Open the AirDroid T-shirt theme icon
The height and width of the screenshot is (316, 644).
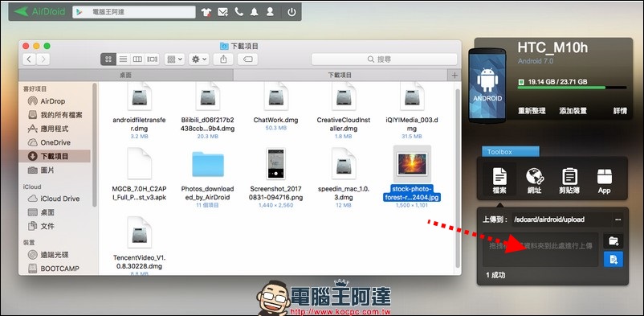click(x=206, y=12)
